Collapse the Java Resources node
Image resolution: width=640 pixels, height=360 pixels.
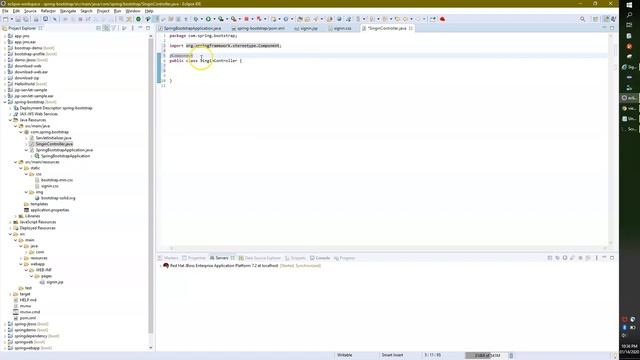click(10, 120)
